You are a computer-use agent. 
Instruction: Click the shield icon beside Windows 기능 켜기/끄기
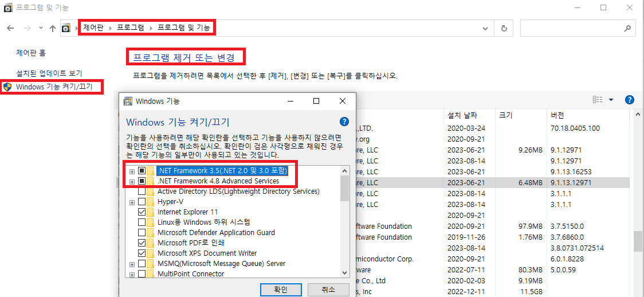(x=8, y=87)
